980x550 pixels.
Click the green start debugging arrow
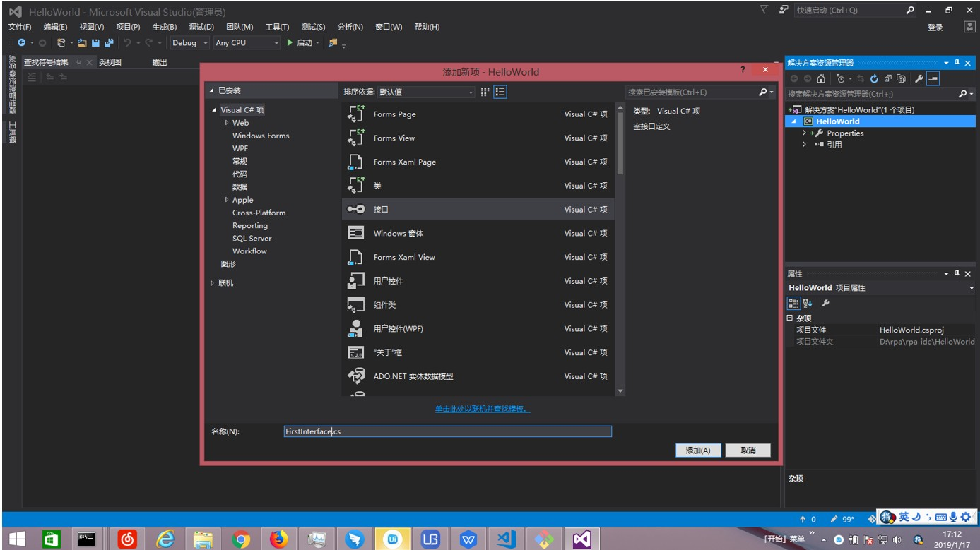pyautogui.click(x=290, y=43)
